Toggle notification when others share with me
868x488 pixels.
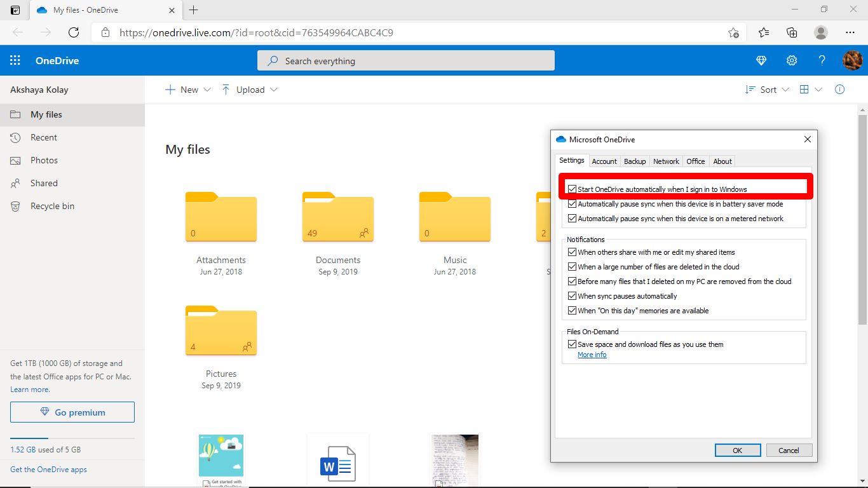click(x=573, y=252)
